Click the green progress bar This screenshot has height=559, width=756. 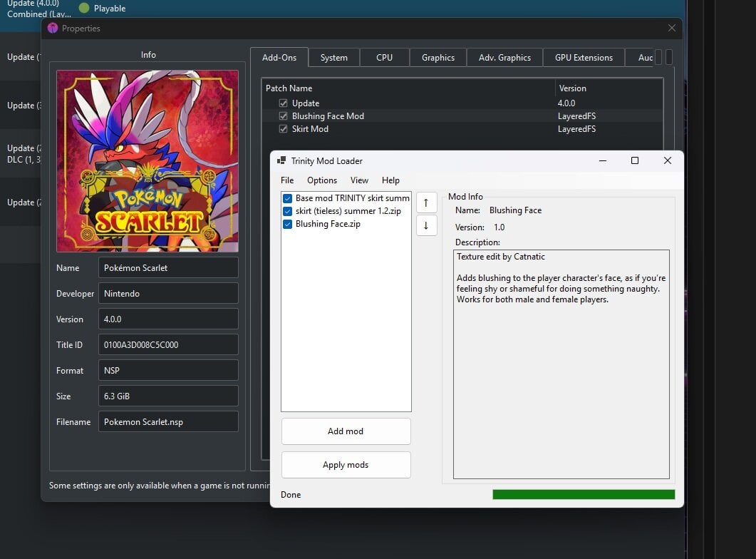584,494
